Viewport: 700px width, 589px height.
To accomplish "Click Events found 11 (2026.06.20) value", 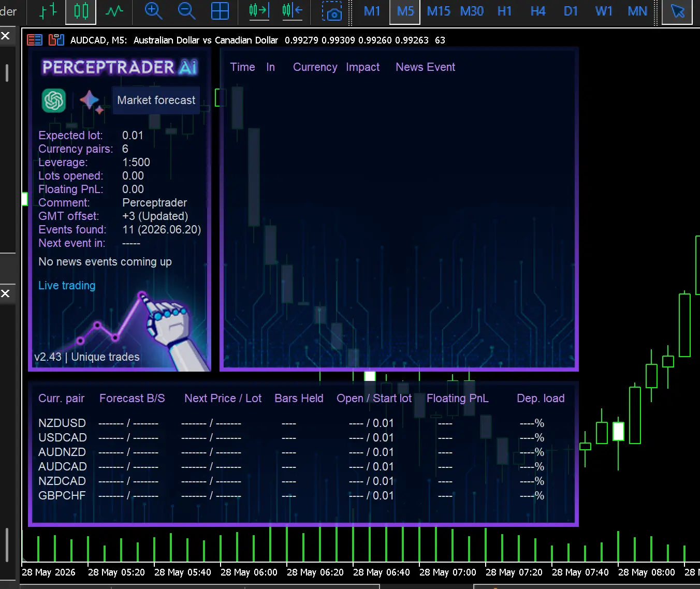I will pos(162,229).
